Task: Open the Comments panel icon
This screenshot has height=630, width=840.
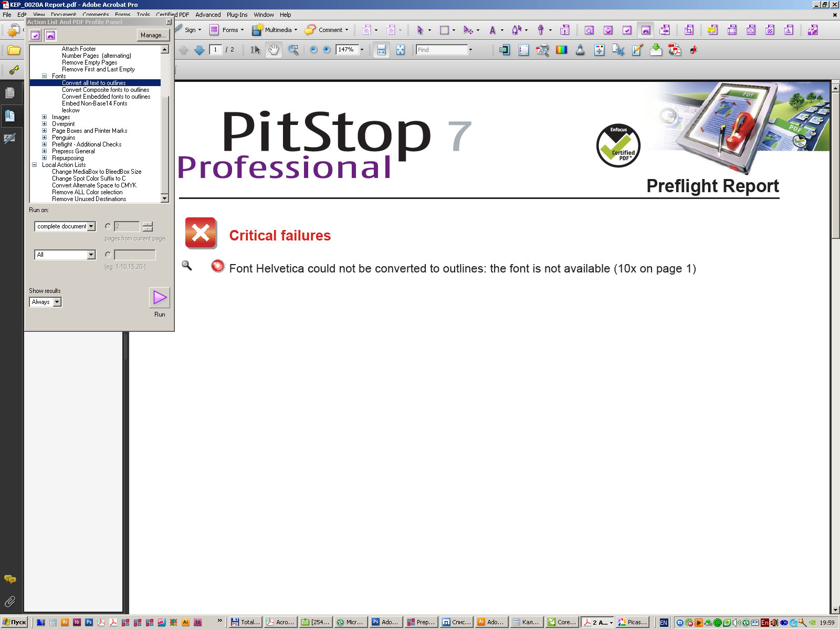Action: point(10,579)
